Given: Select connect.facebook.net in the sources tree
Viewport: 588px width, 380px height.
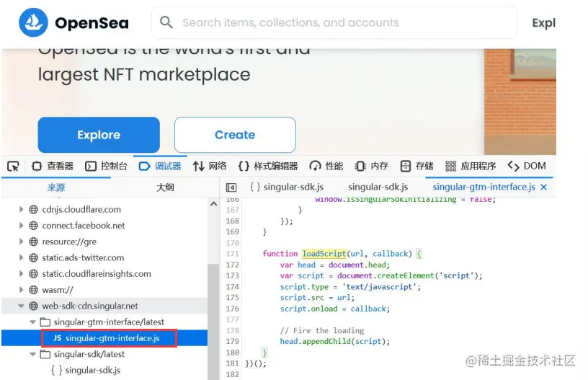Looking at the screenshot, I should click(84, 226).
